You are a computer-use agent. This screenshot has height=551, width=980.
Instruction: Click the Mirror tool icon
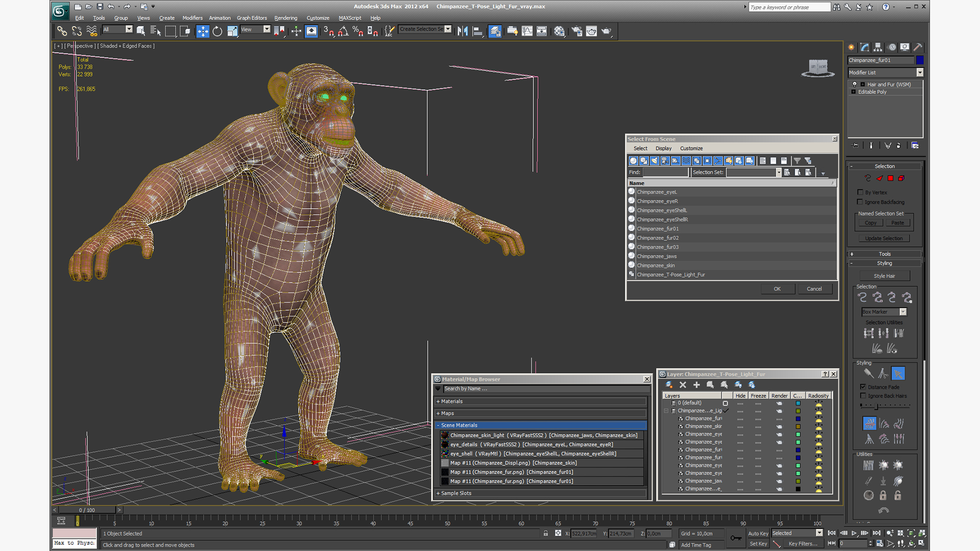coord(462,32)
